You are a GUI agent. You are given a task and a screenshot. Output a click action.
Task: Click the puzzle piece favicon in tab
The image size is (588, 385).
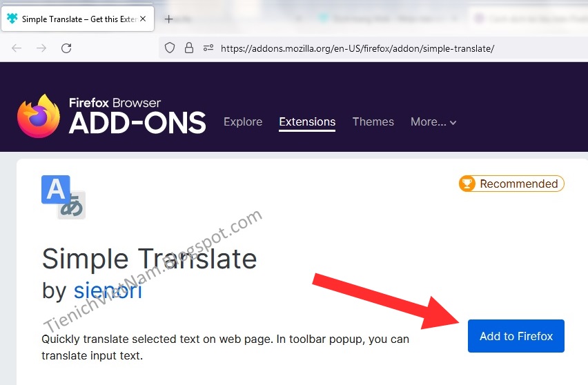[12, 19]
